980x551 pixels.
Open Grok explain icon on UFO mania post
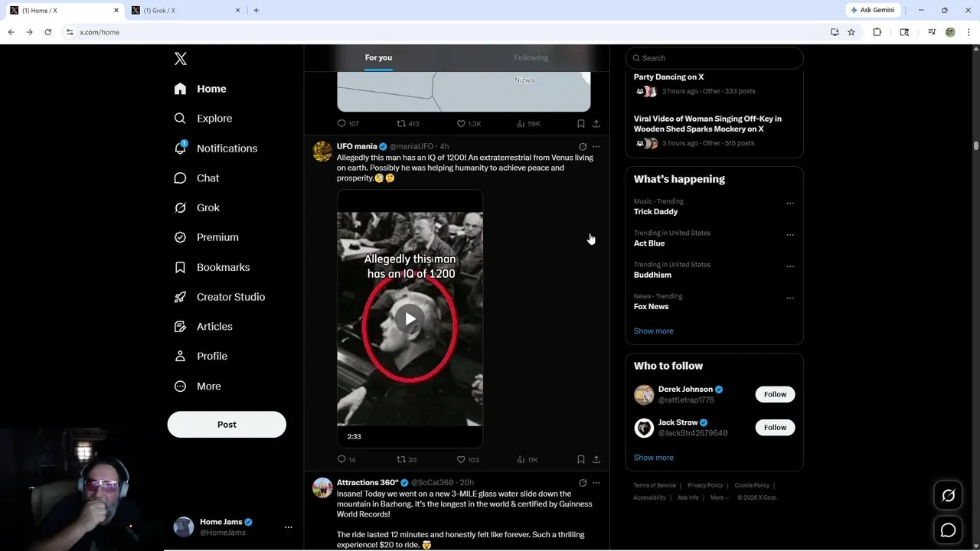tap(583, 146)
